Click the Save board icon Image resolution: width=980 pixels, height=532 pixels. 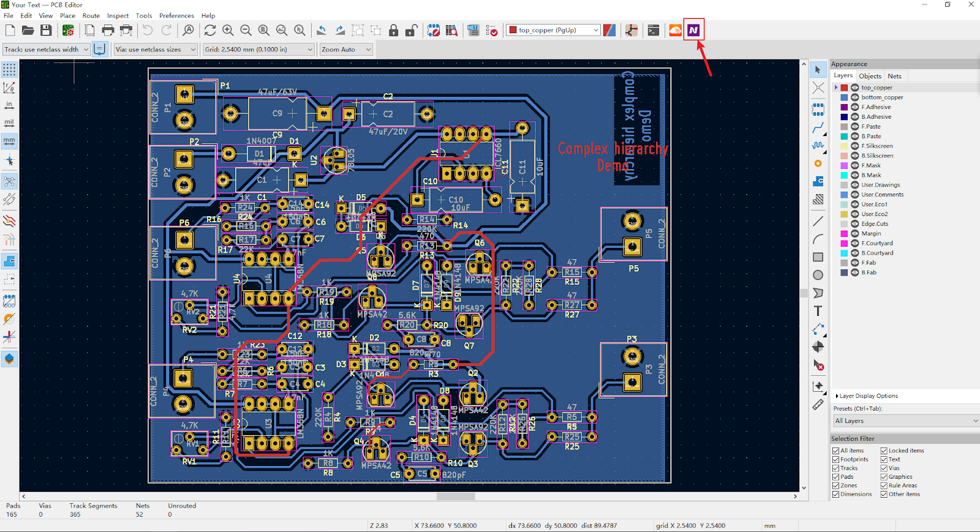click(x=46, y=30)
